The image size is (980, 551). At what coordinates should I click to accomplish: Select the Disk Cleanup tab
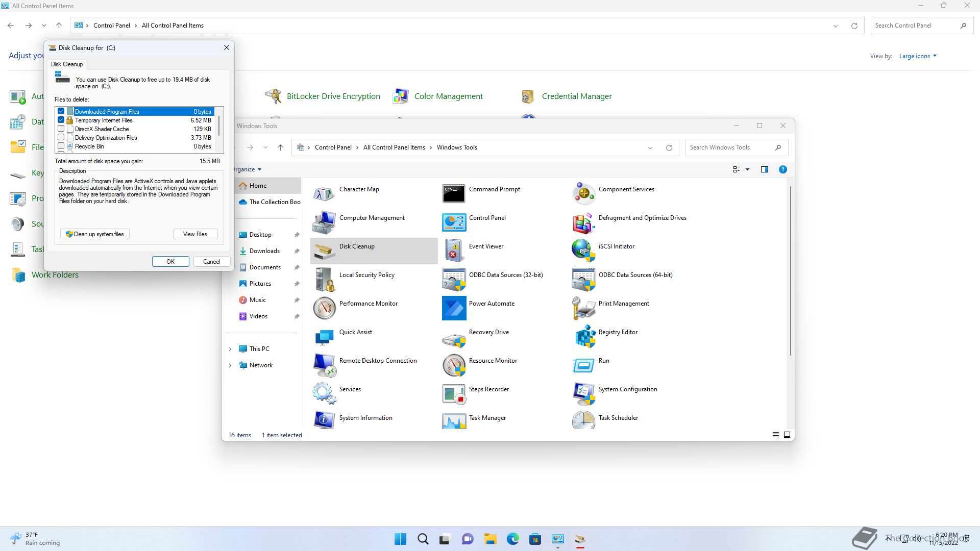coord(67,64)
